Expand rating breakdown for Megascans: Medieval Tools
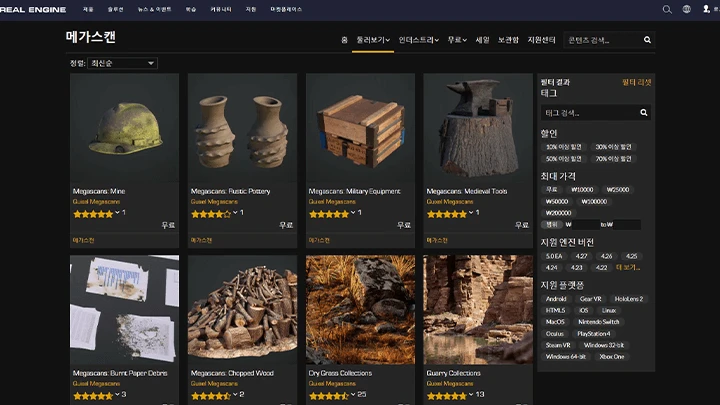The width and height of the screenshot is (720, 405). 471,213
